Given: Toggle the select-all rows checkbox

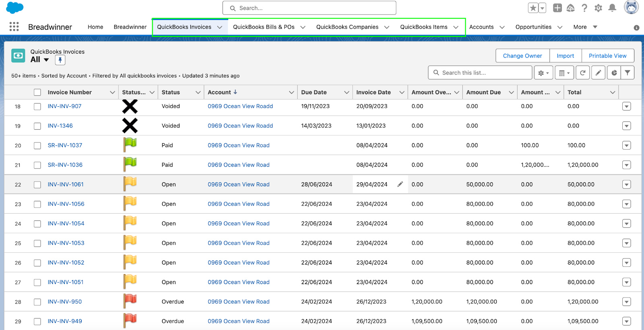Looking at the screenshot, I should click(37, 92).
